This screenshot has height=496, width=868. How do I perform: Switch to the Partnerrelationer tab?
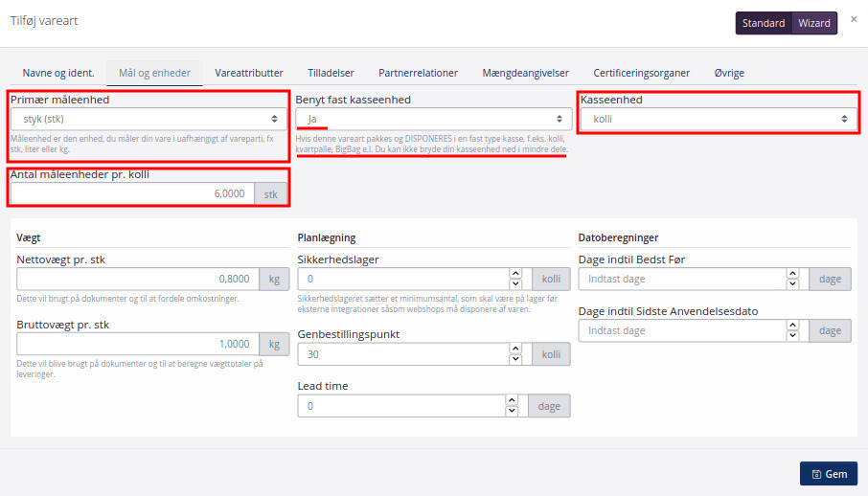(x=418, y=73)
